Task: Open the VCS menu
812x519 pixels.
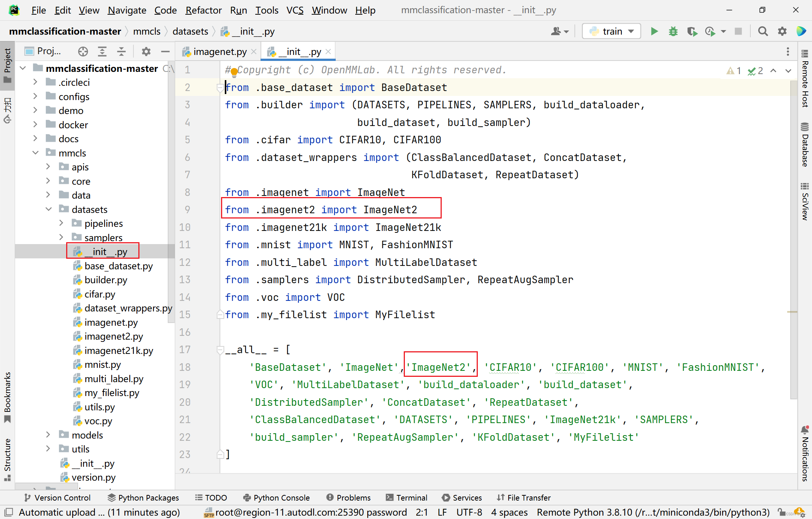Action: 295,10
